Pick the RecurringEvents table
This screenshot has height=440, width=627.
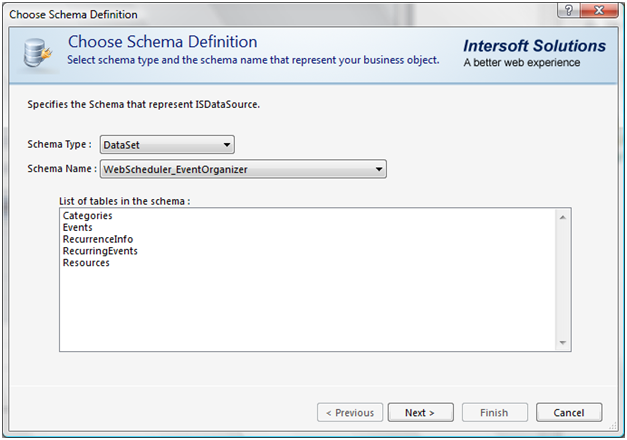click(100, 252)
